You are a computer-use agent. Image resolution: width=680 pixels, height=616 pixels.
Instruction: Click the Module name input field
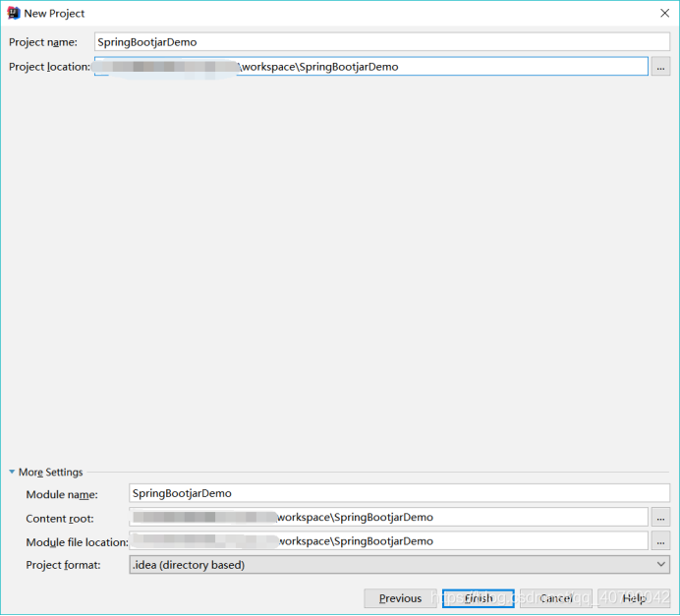click(x=399, y=493)
